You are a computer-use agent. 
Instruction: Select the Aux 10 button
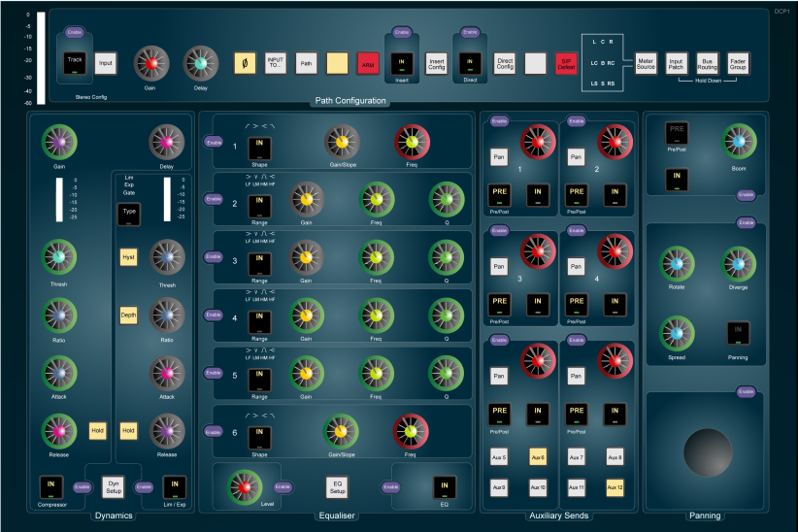point(538,487)
